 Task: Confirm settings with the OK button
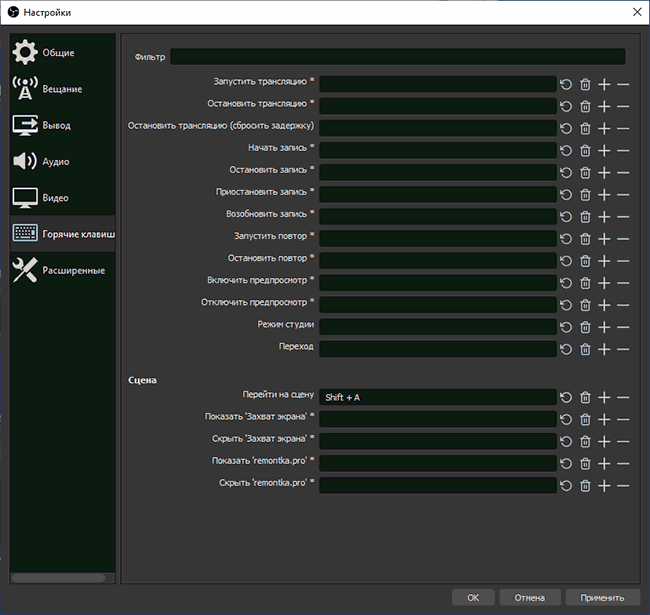tap(473, 598)
